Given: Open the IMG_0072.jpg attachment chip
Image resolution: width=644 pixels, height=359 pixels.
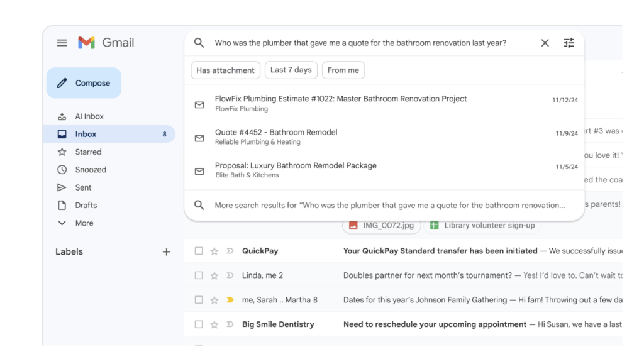Looking at the screenshot, I should pyautogui.click(x=382, y=226).
